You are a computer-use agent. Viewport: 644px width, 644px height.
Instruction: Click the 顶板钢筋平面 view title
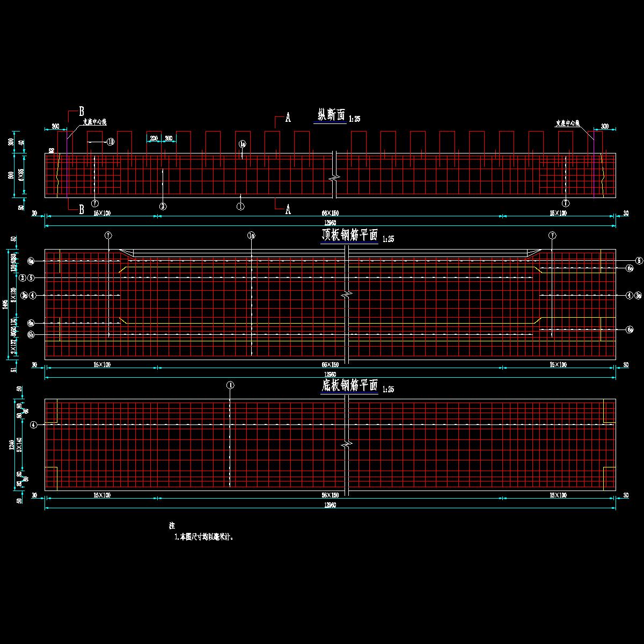(x=349, y=235)
